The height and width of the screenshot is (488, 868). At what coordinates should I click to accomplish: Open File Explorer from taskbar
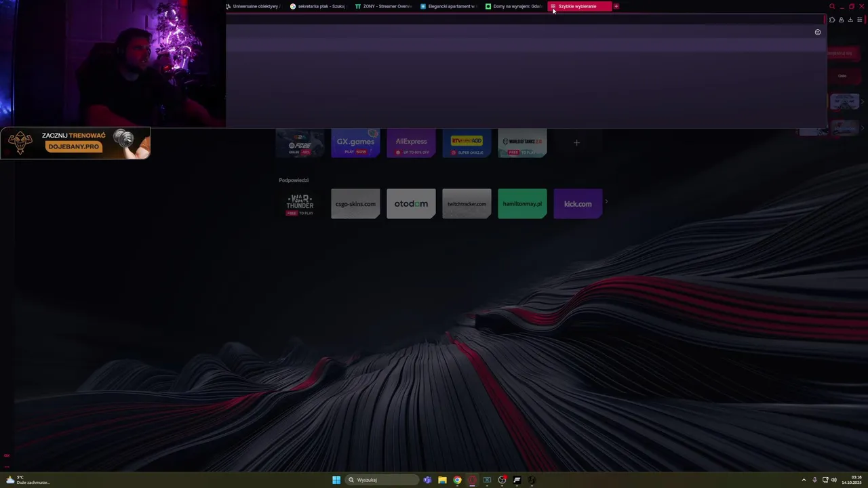442,480
